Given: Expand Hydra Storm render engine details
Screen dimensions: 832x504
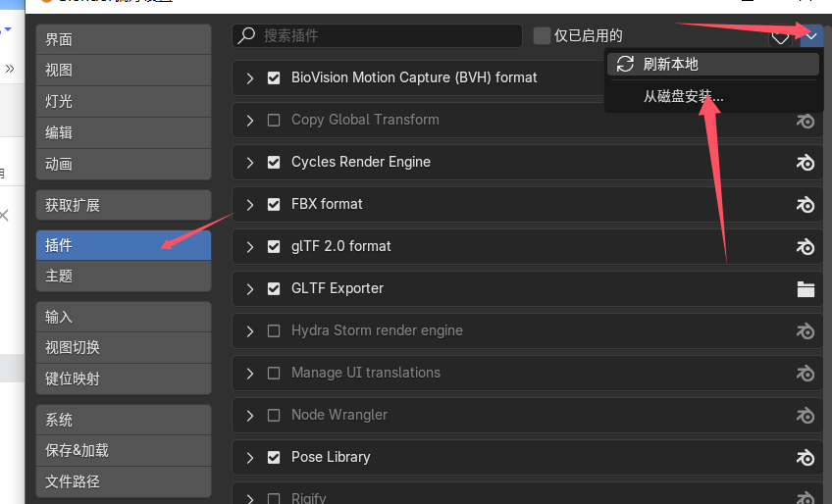Looking at the screenshot, I should tap(250, 331).
